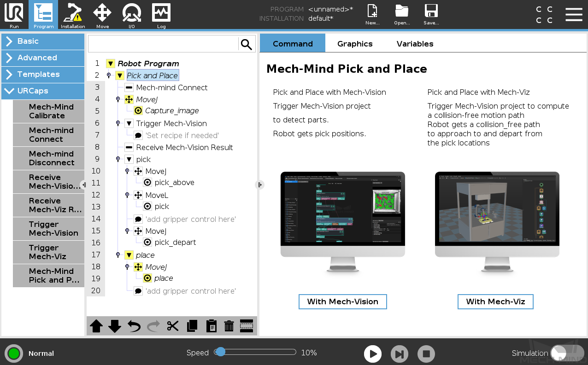Viewport: 588px width, 365px height.
Task: Expand the pick folder node
Action: coord(129,159)
